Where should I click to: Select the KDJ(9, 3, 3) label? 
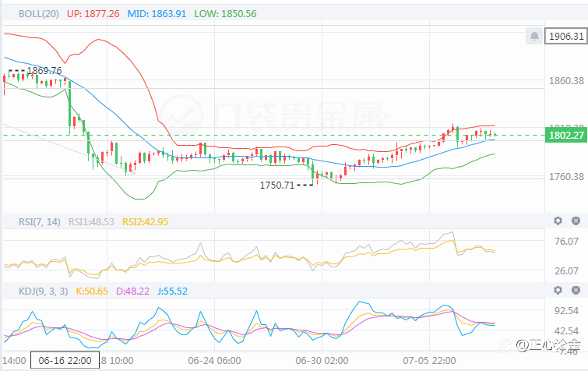pyautogui.click(x=44, y=291)
